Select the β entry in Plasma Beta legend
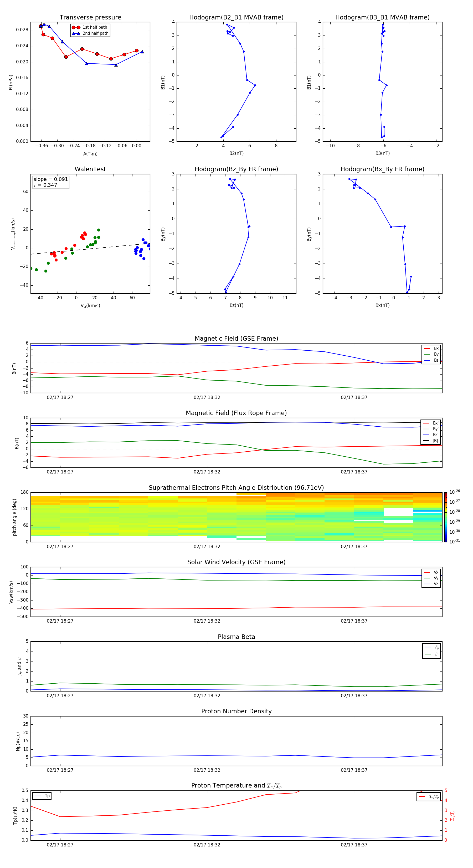This screenshot has width=473, height=868. (x=431, y=654)
